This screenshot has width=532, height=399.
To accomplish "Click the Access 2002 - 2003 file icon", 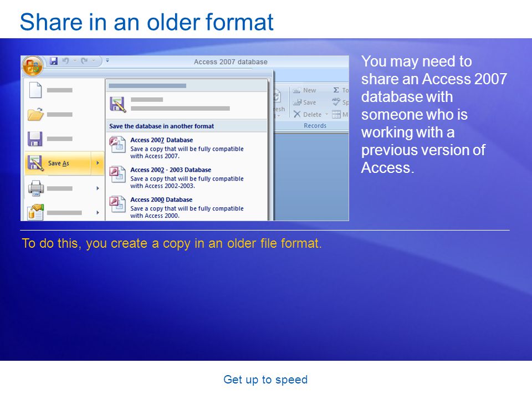I will click(x=117, y=175).
